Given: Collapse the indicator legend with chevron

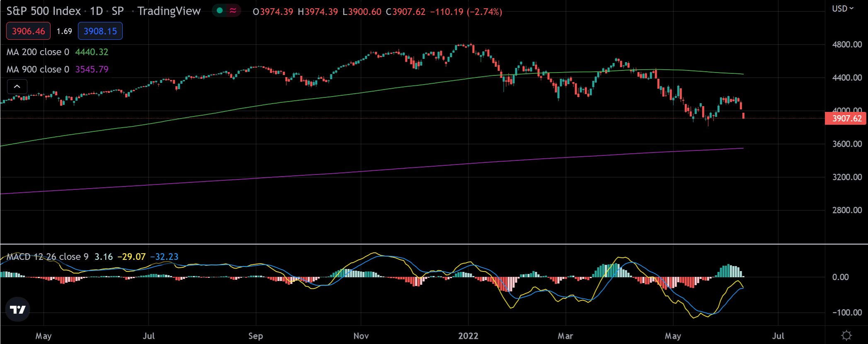Looking at the screenshot, I should point(17,87).
